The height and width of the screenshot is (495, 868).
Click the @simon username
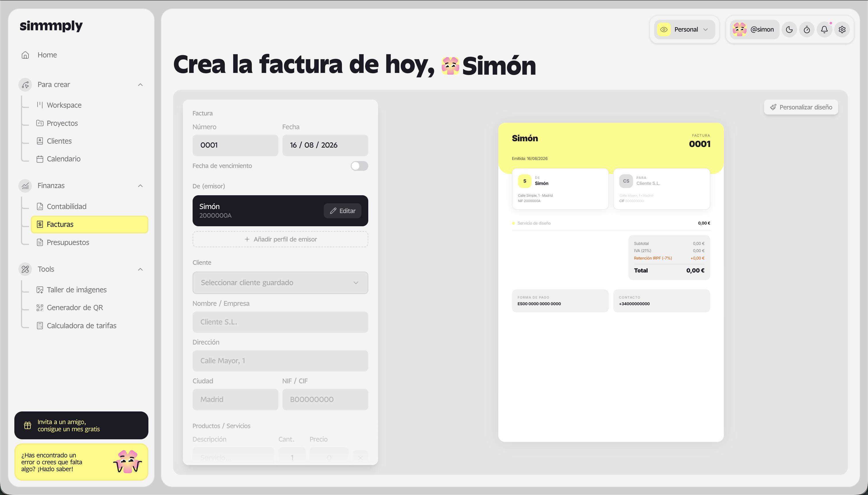pyautogui.click(x=762, y=30)
